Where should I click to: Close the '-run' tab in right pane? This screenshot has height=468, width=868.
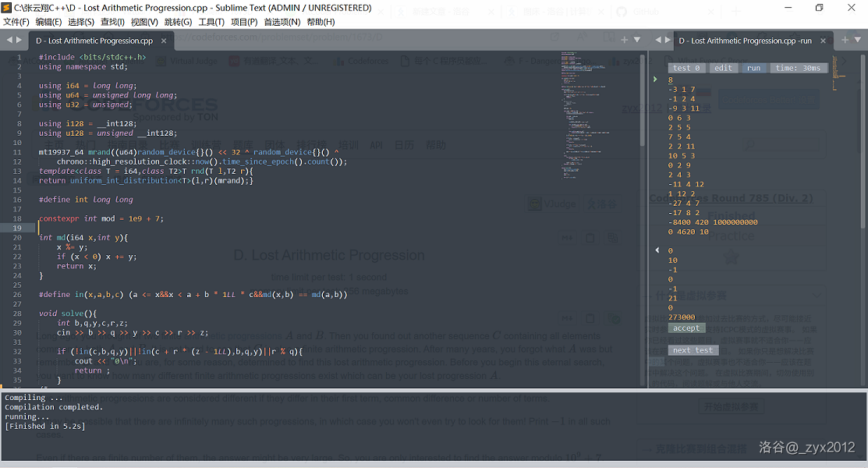pyautogui.click(x=822, y=41)
